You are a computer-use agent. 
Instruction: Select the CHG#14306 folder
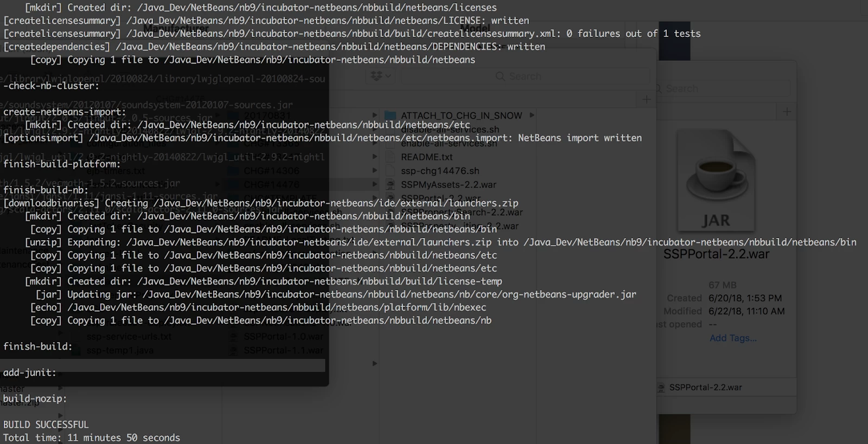click(x=271, y=171)
